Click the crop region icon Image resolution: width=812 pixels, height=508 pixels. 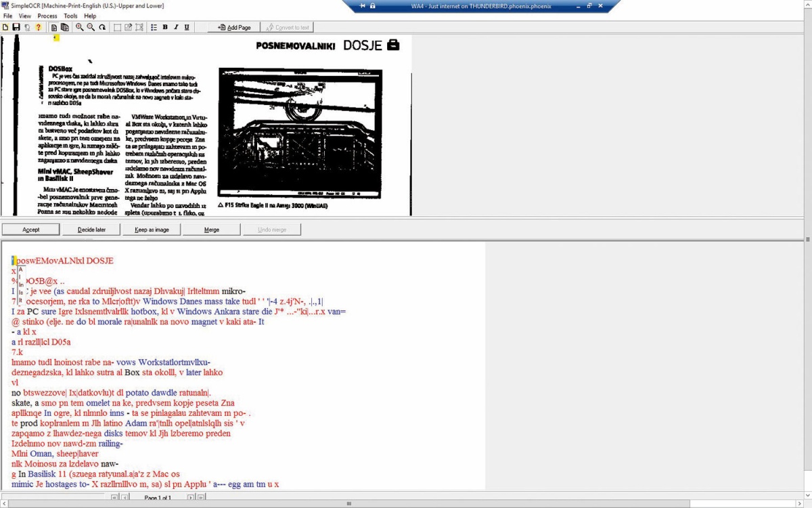tap(139, 27)
